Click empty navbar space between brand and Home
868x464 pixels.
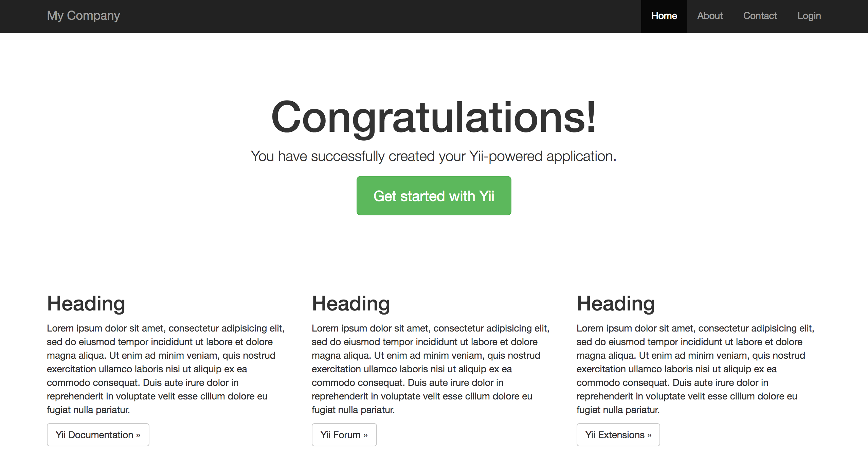coord(374,16)
